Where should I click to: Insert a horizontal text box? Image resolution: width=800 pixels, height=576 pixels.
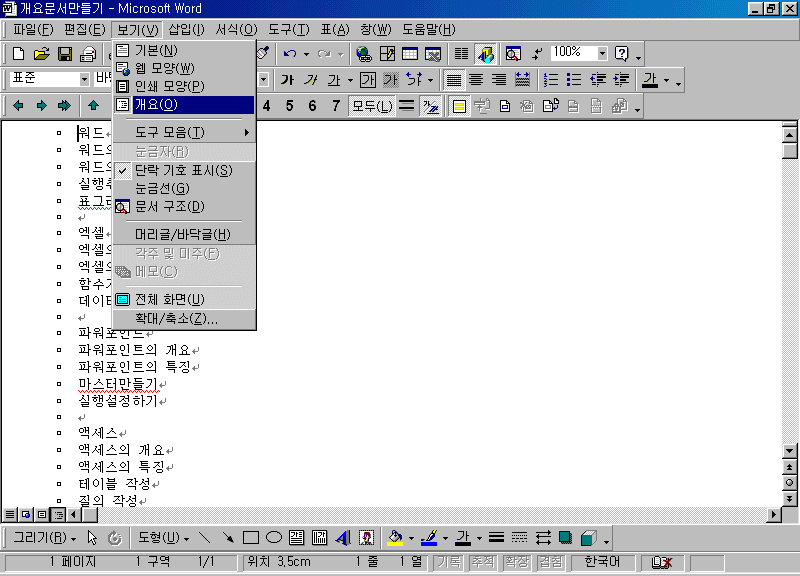click(x=296, y=537)
